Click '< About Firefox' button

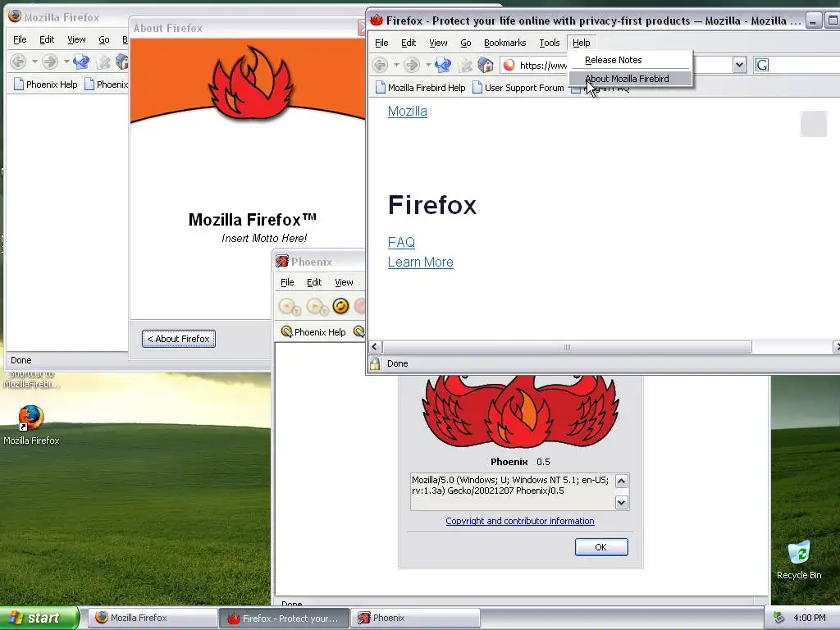click(x=178, y=339)
